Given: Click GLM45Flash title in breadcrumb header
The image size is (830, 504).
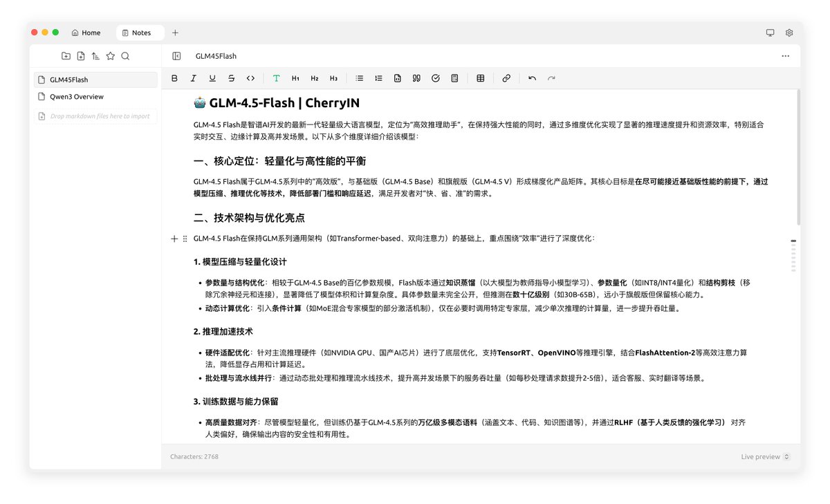Looking at the screenshot, I should point(216,56).
